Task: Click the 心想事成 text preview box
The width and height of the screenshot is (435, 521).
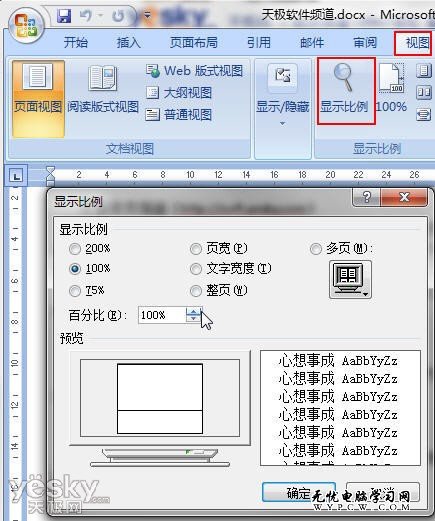Action: point(340,408)
